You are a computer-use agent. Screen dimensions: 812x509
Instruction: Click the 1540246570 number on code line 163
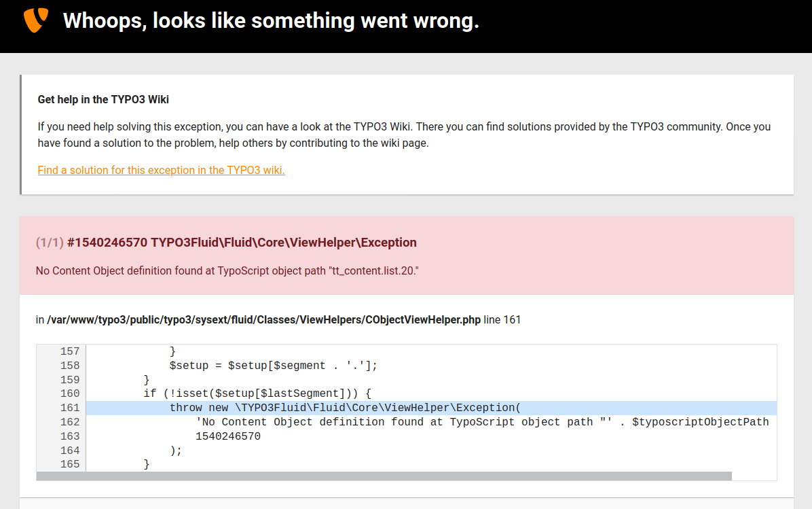227,436
